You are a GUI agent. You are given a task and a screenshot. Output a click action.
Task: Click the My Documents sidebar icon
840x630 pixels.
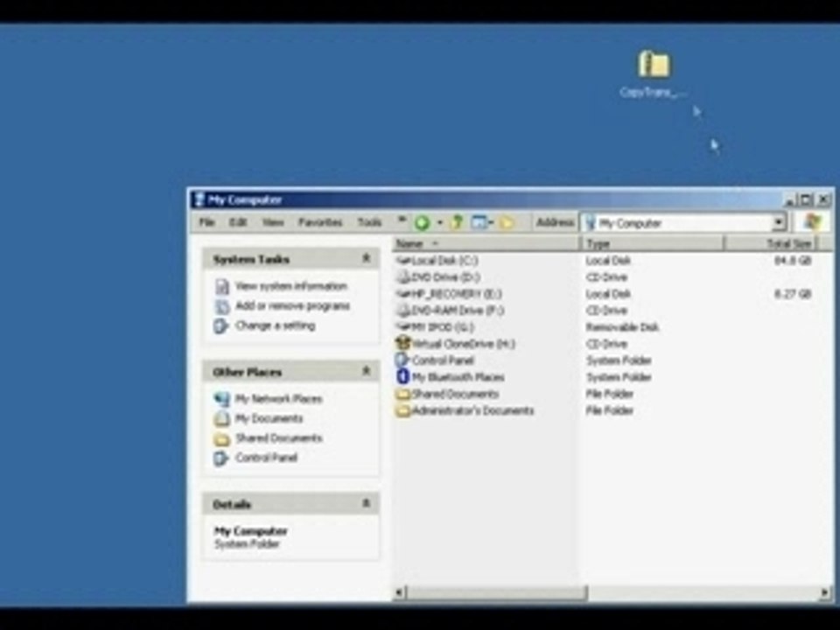tap(221, 419)
